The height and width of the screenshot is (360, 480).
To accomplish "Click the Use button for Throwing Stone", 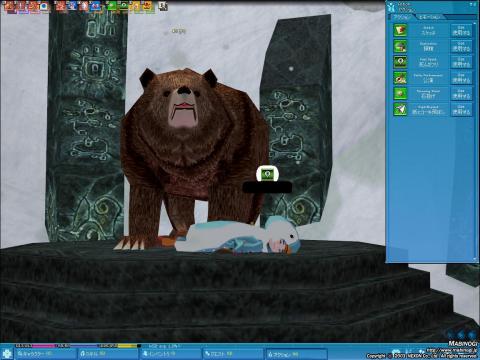I will click(461, 93).
